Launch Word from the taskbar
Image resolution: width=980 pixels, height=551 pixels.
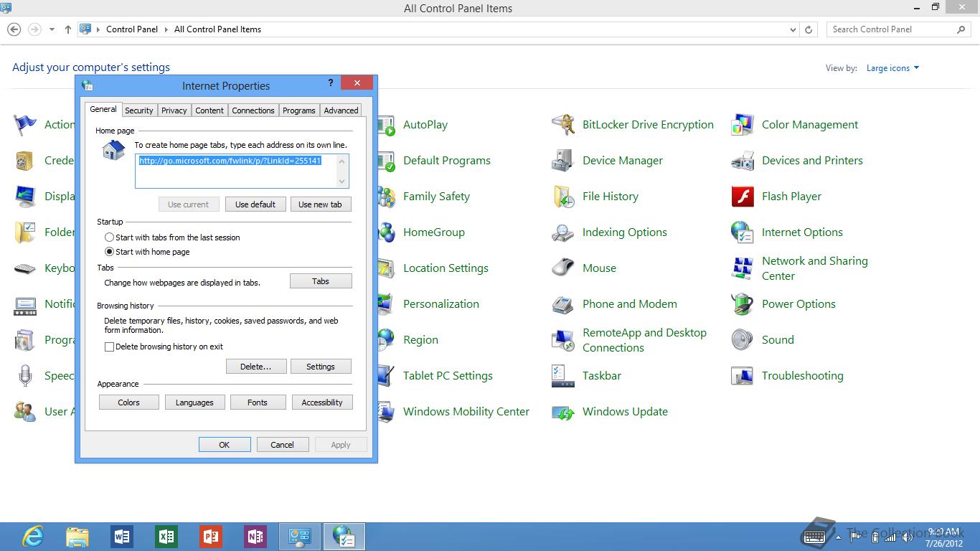coord(122,537)
